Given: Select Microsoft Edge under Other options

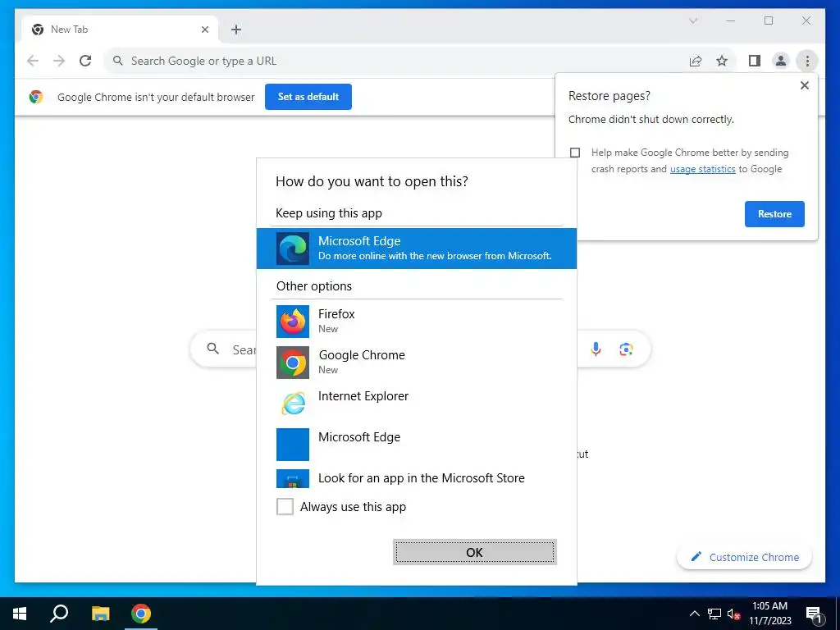Looking at the screenshot, I should 416,444.
